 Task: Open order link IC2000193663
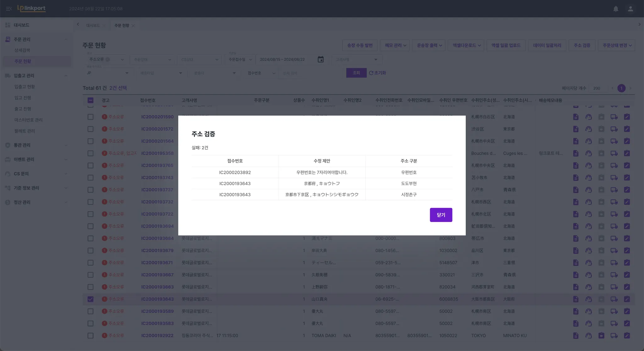[x=157, y=287]
